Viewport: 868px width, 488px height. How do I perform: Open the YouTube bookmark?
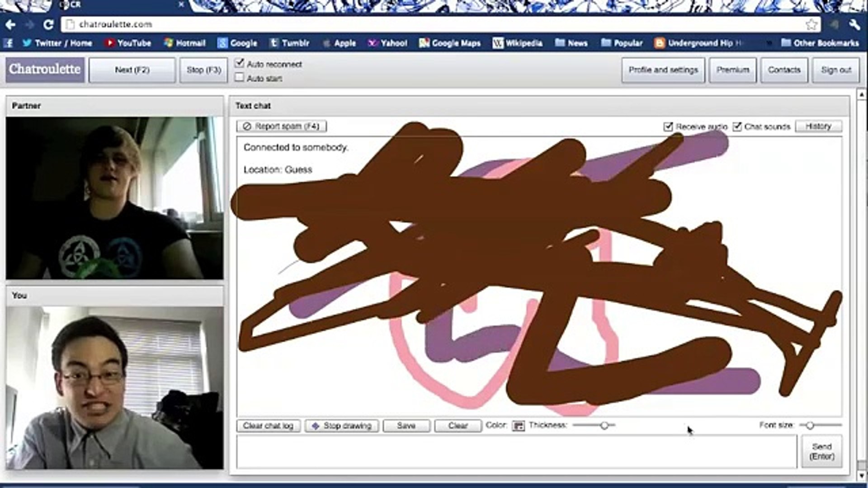(128, 43)
